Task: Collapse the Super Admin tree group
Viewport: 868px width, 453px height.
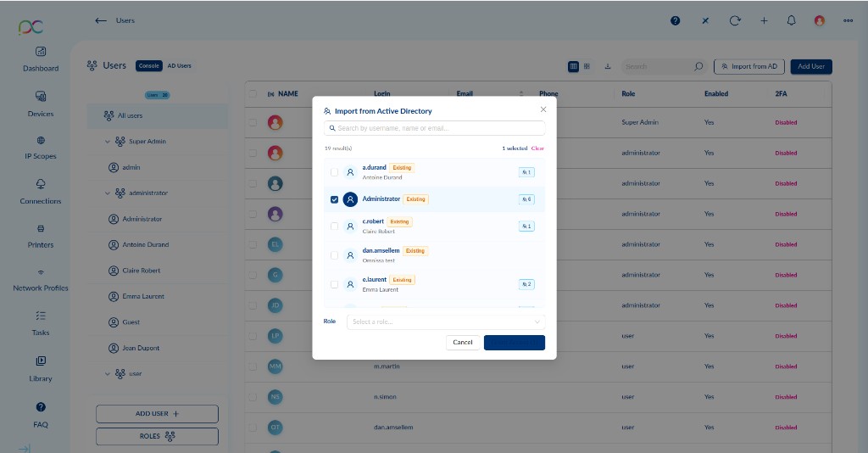Action: (108, 142)
